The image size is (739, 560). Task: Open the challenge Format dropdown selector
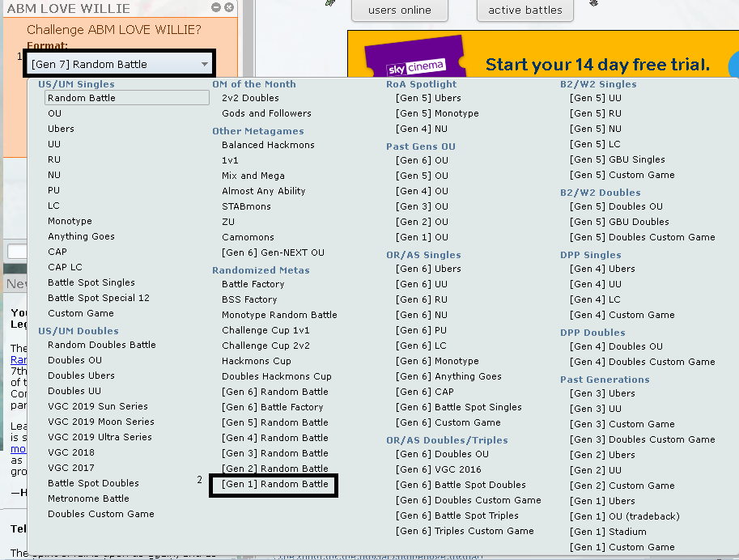click(120, 64)
